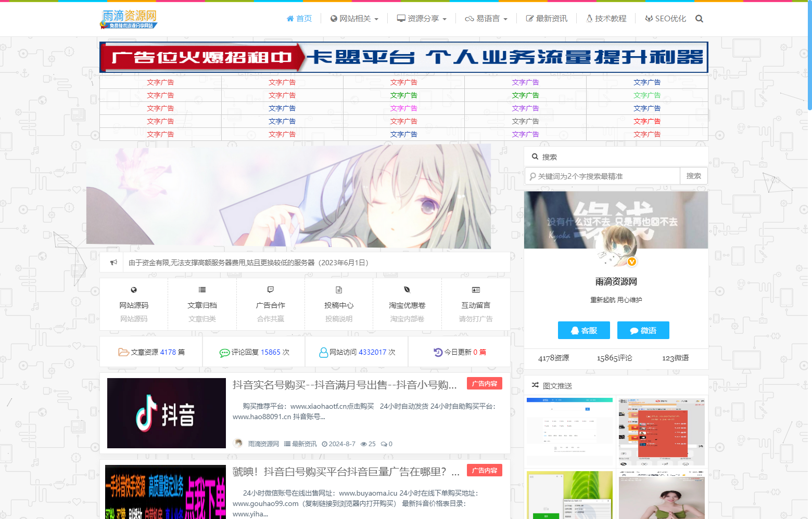Open 15865评论 sidebar stat

tap(615, 358)
